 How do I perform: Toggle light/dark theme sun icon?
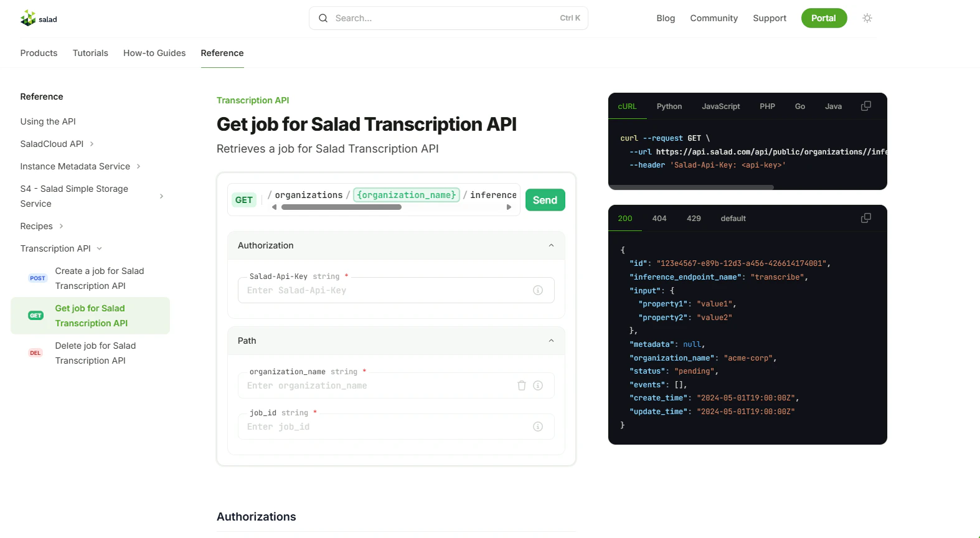point(867,18)
